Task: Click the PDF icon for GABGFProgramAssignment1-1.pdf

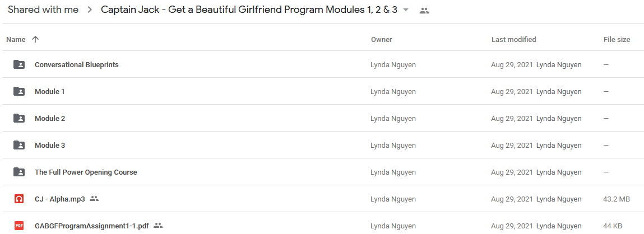Action: [x=19, y=226]
